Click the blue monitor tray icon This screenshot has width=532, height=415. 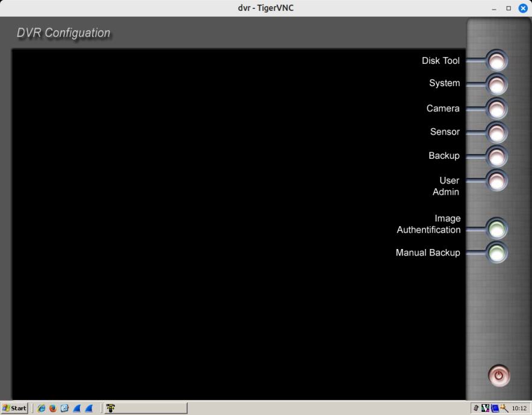click(x=495, y=408)
